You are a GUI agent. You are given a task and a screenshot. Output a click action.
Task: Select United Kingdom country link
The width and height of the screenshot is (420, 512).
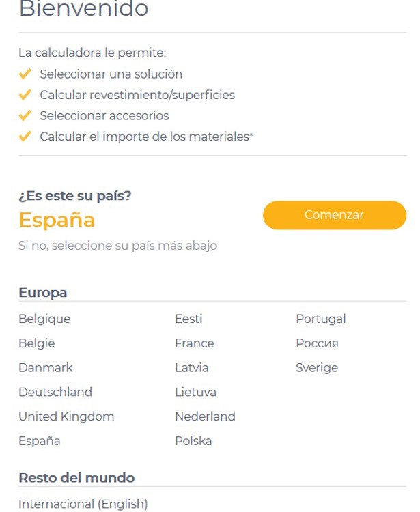tap(66, 416)
